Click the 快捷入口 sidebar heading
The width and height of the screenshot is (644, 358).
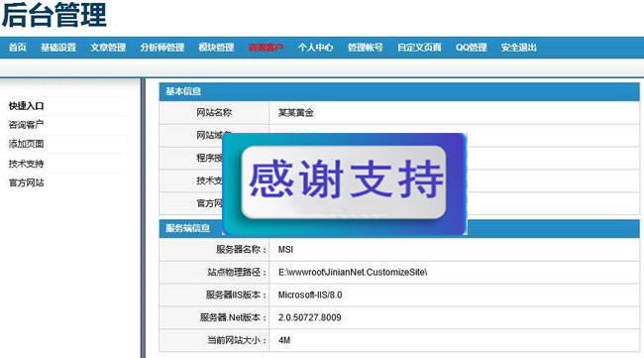(x=26, y=106)
